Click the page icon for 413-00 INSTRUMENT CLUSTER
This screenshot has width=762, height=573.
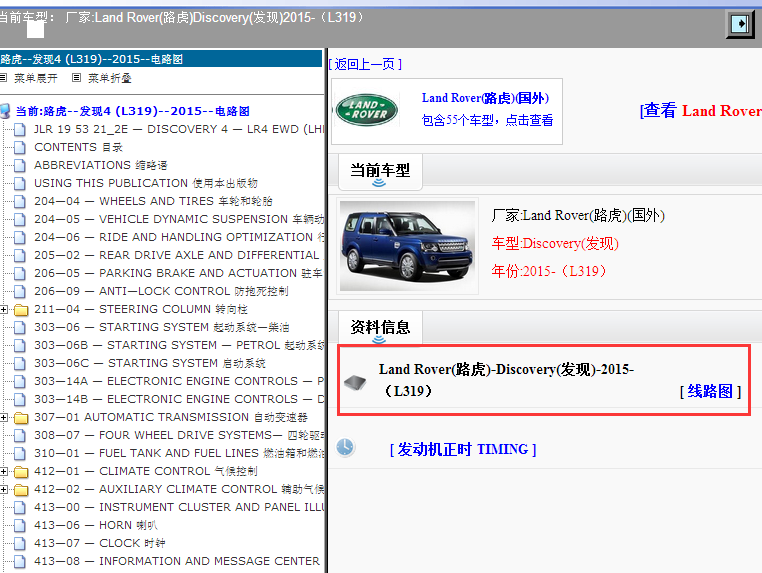tap(20, 507)
